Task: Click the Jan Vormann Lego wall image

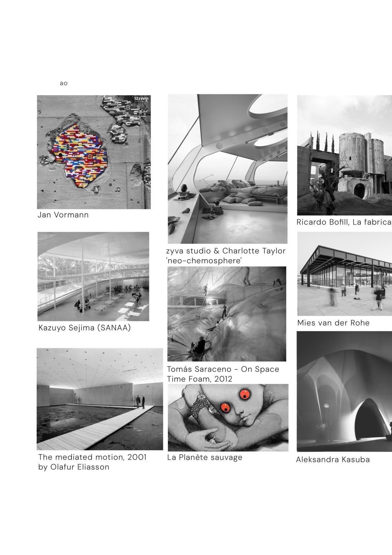Action: 94,152
